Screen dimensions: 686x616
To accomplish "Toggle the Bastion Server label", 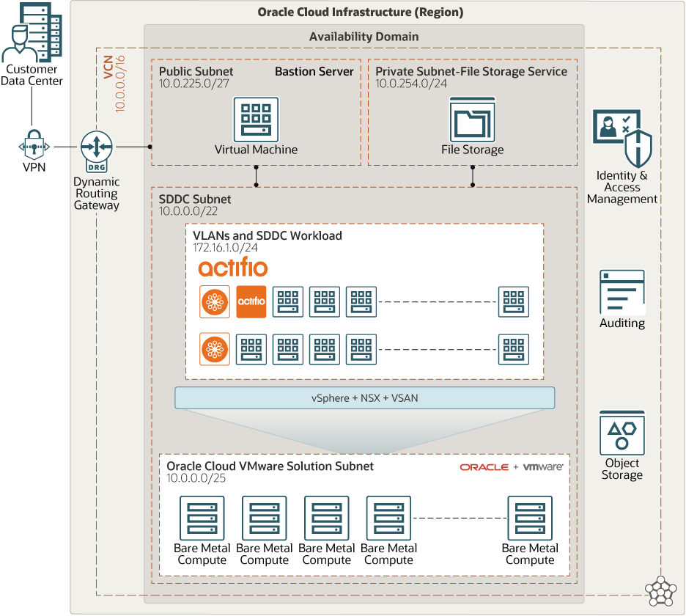I will point(314,71).
